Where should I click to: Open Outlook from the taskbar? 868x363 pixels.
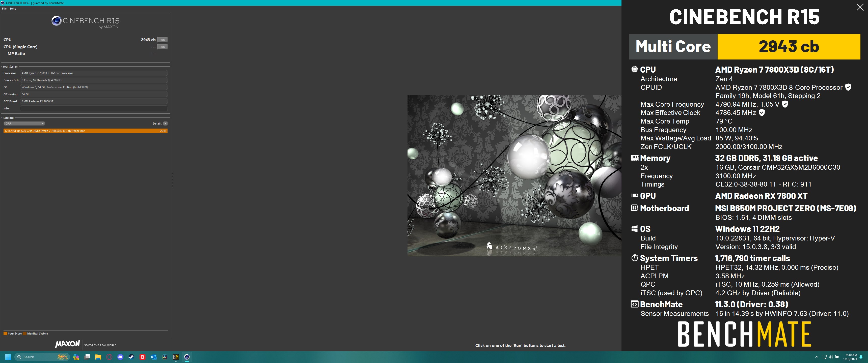tap(154, 357)
